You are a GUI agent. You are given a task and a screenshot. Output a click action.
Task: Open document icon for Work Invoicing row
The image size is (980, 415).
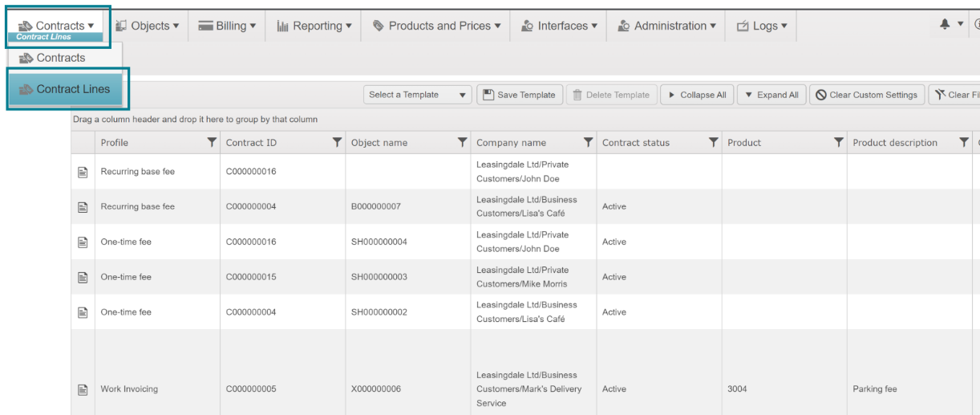coord(82,389)
